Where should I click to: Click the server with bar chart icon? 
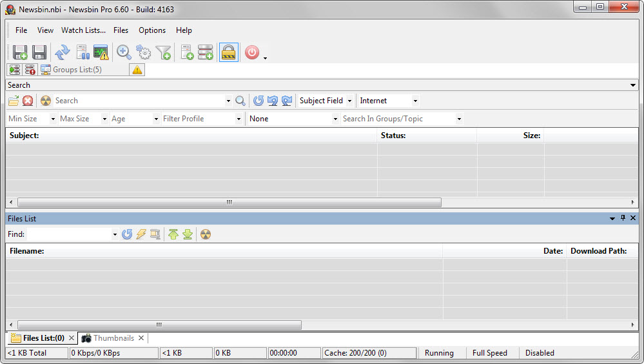pos(83,53)
